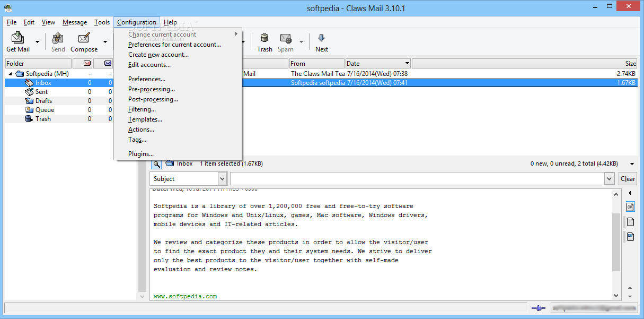Click the Claws Mail title bar app icon
The width and height of the screenshot is (644, 319).
[8, 8]
